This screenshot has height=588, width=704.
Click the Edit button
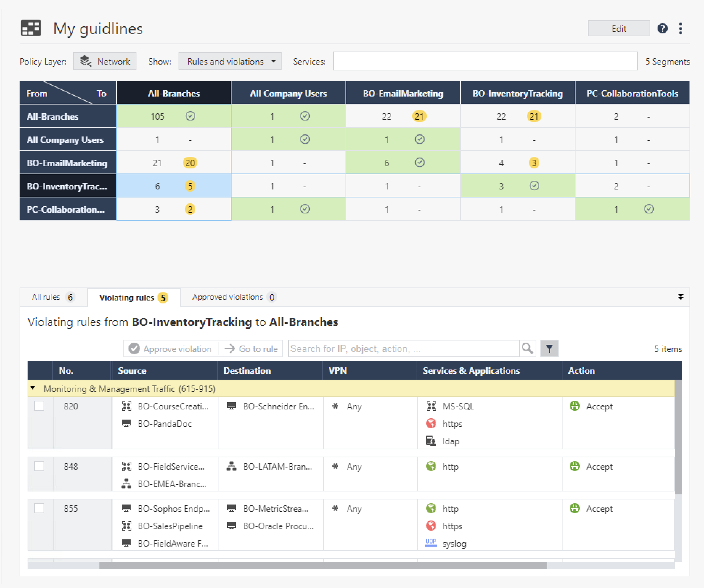coord(619,29)
